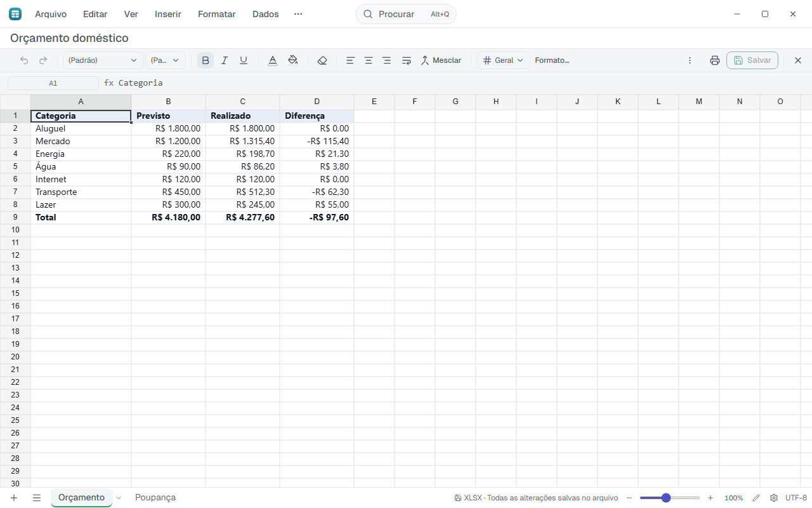
Task: Open the Ver menu
Action: [131, 14]
